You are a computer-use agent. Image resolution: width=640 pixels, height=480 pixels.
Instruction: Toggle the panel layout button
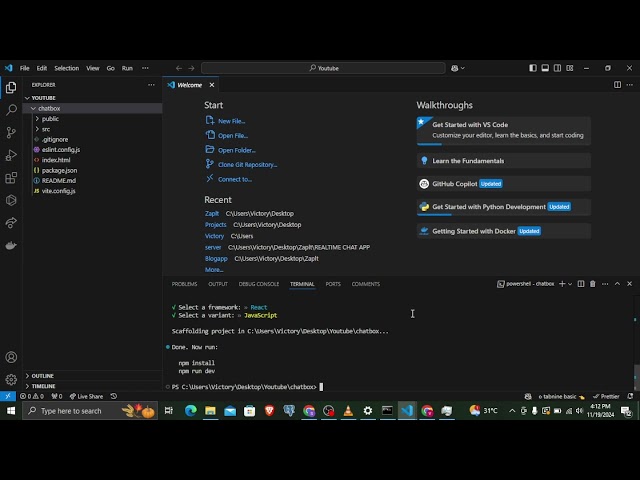pyautogui.click(x=545, y=68)
